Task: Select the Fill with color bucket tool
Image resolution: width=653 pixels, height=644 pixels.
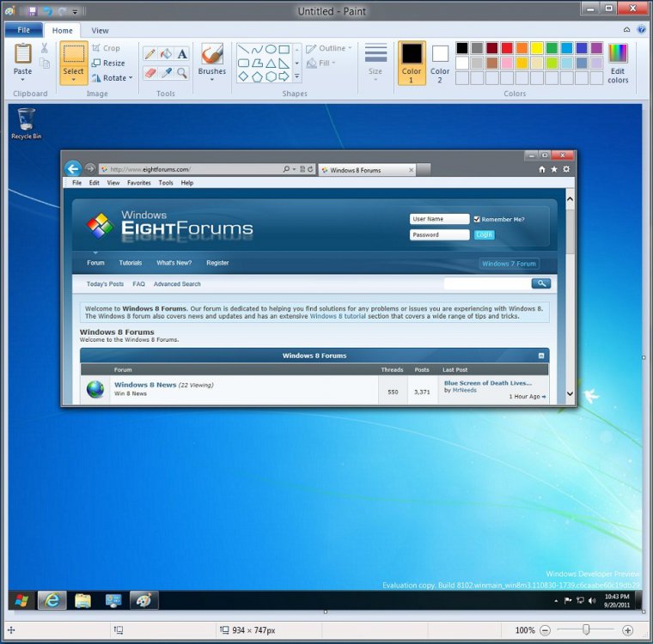Action: tap(166, 54)
